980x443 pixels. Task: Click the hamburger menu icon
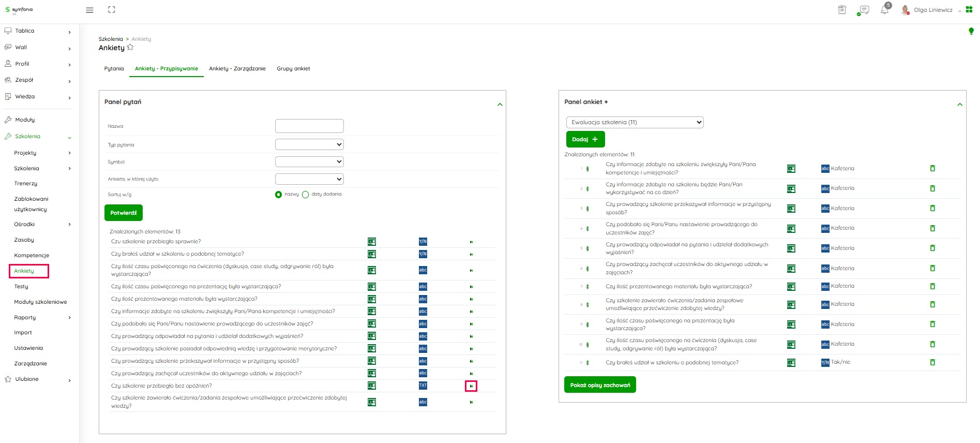(89, 10)
